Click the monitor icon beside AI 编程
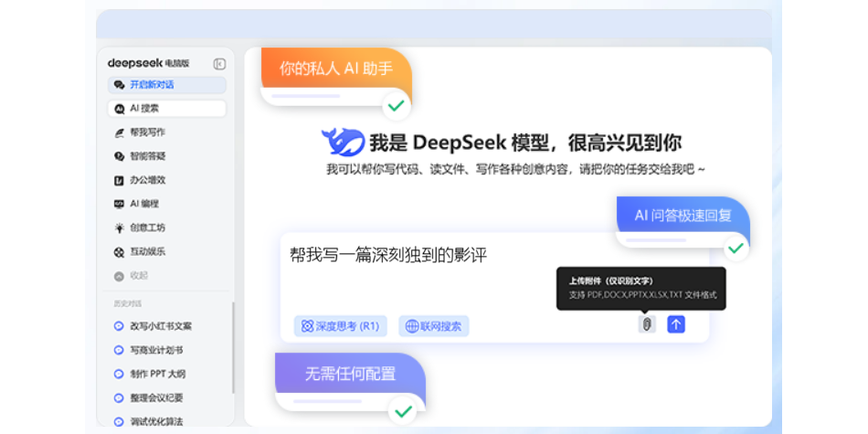The height and width of the screenshot is (434, 868). pos(119,205)
